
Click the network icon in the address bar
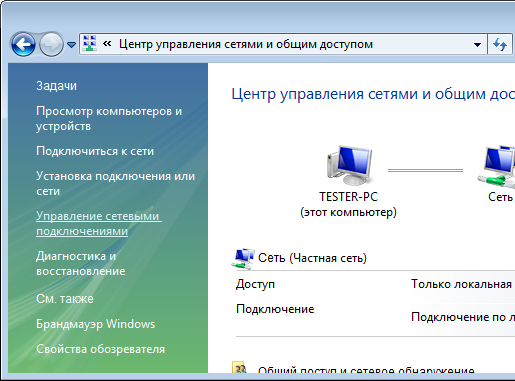(x=89, y=44)
